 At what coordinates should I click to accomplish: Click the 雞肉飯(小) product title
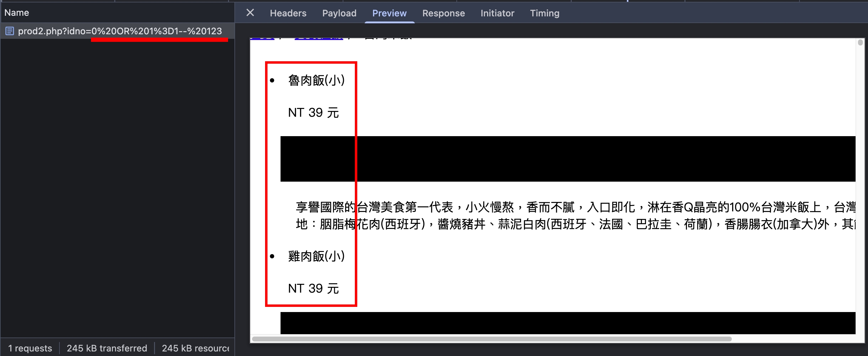click(316, 256)
